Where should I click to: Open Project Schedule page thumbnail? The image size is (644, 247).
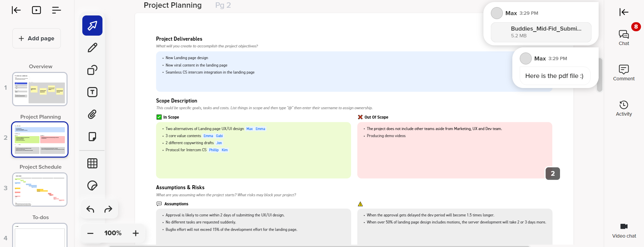(40, 190)
